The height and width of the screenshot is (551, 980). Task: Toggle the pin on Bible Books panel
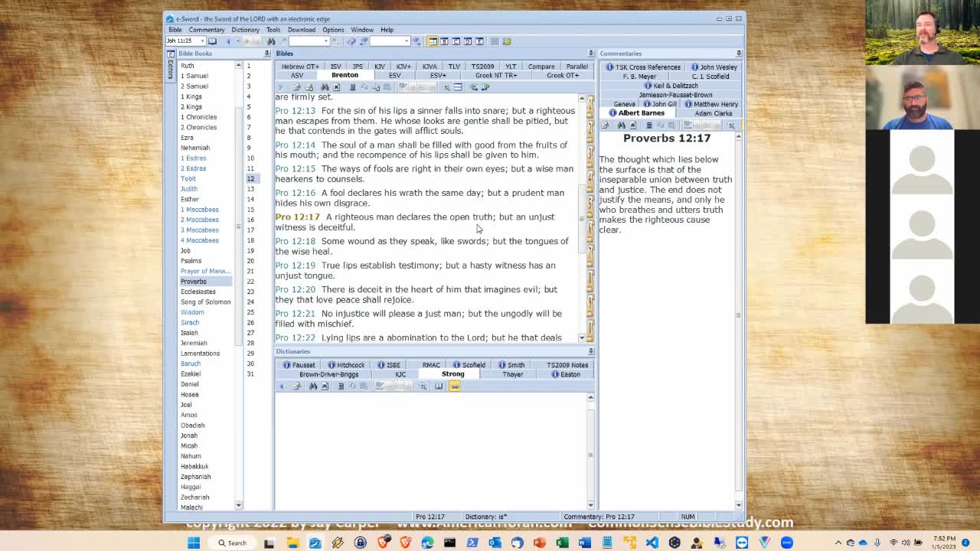coord(267,54)
